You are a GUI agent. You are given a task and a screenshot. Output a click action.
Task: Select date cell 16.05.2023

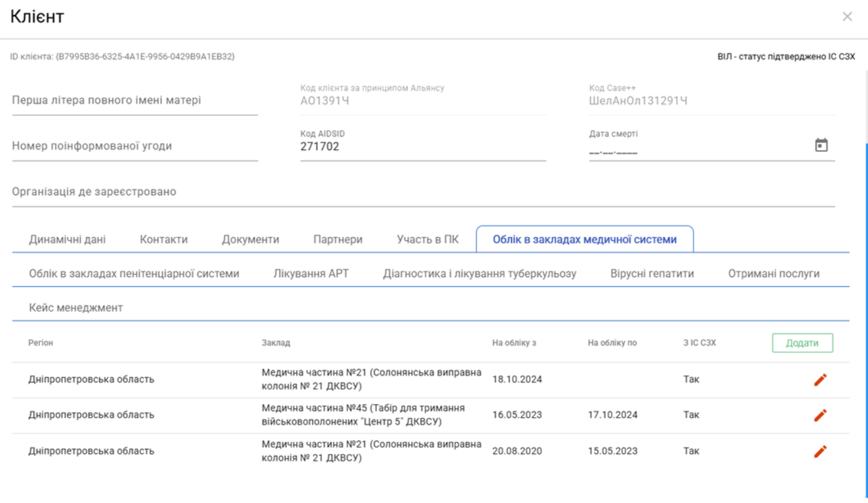click(x=517, y=415)
